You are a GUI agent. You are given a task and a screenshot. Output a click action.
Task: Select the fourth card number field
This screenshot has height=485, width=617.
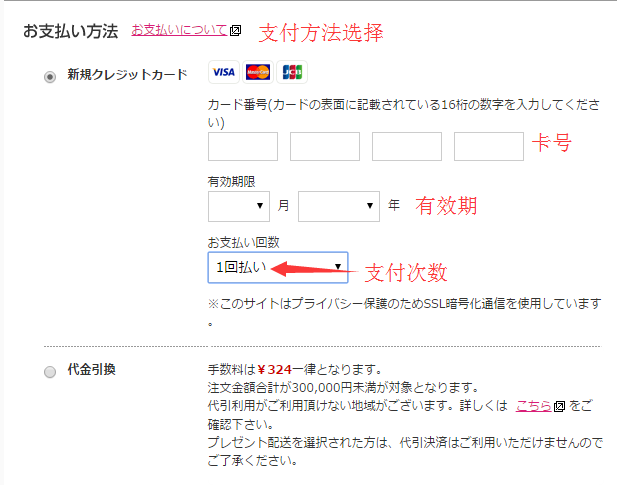[488, 146]
